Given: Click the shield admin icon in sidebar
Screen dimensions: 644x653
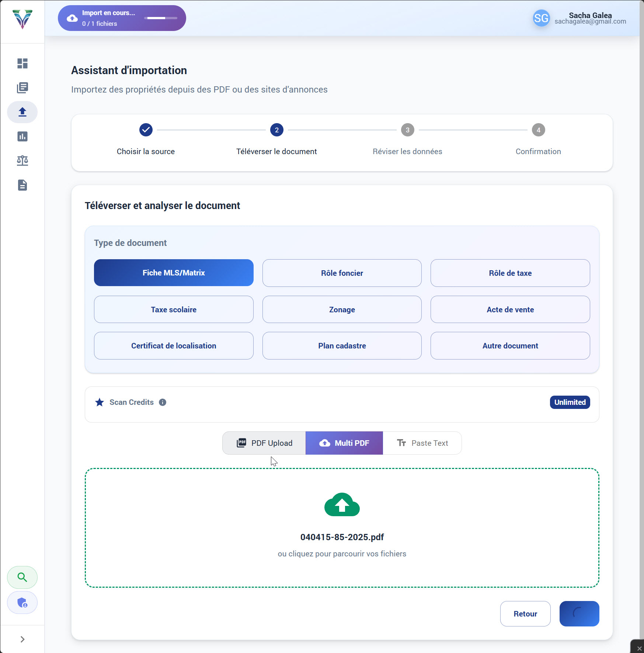Looking at the screenshot, I should click(x=22, y=602).
